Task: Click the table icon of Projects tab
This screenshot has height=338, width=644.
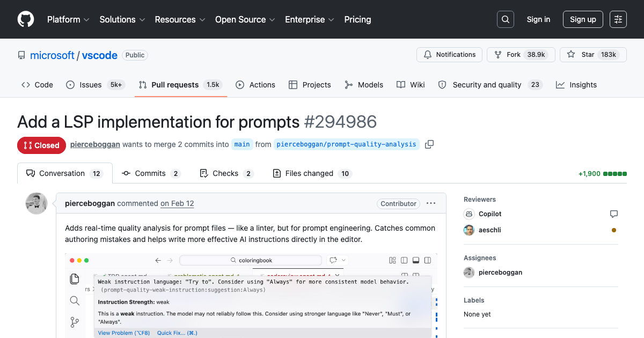Action: 293,85
